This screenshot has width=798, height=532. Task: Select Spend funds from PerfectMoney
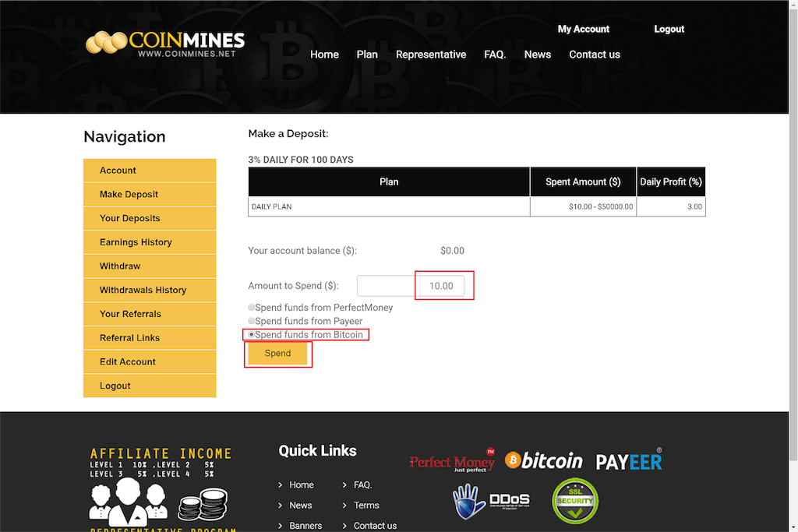[252, 308]
